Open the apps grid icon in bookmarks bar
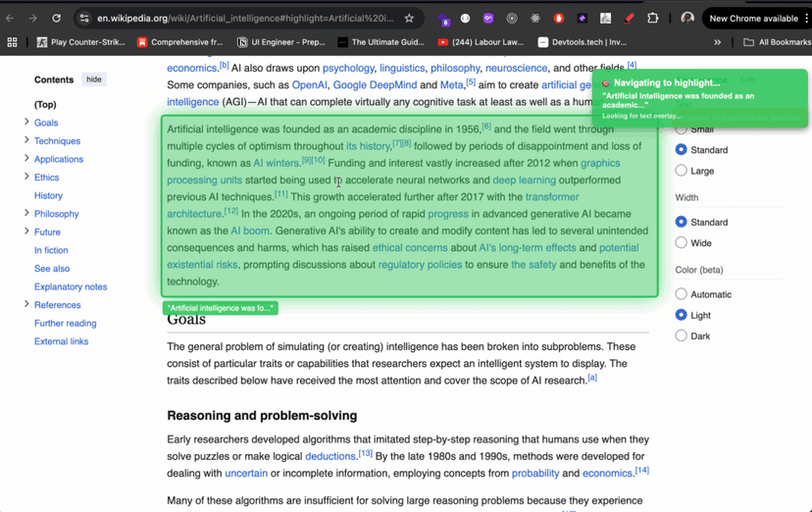The width and height of the screenshot is (812, 512). pyautogui.click(x=12, y=42)
